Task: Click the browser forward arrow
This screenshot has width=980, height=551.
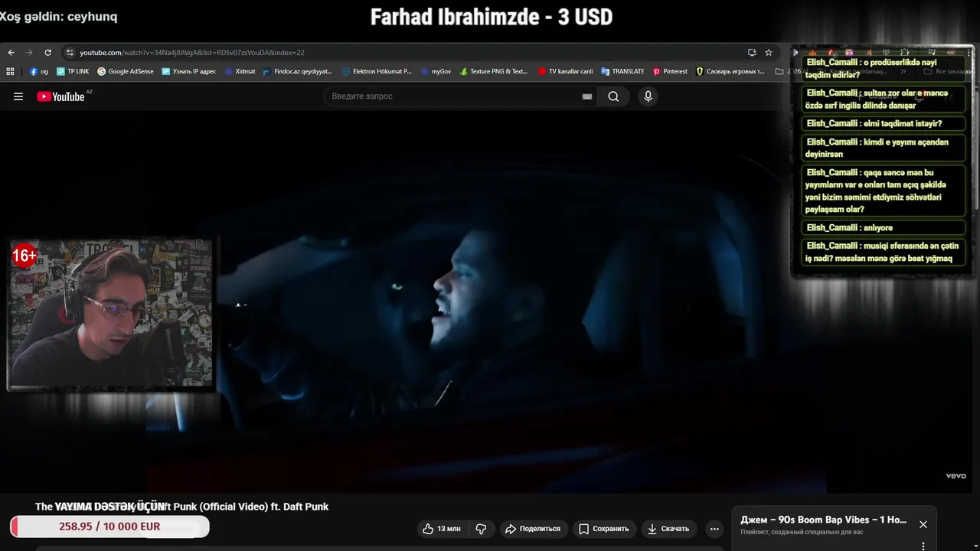Action: point(29,53)
